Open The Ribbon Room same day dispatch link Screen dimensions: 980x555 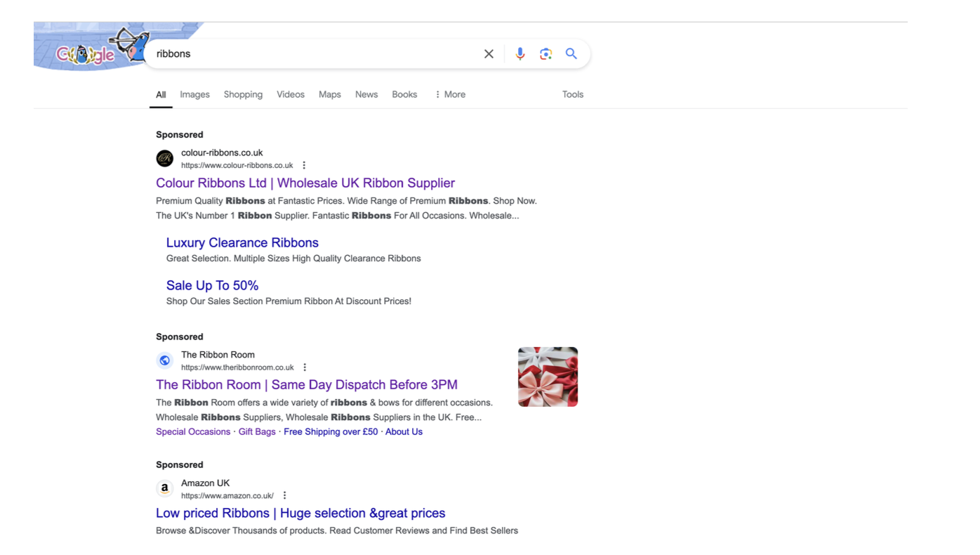coord(307,385)
